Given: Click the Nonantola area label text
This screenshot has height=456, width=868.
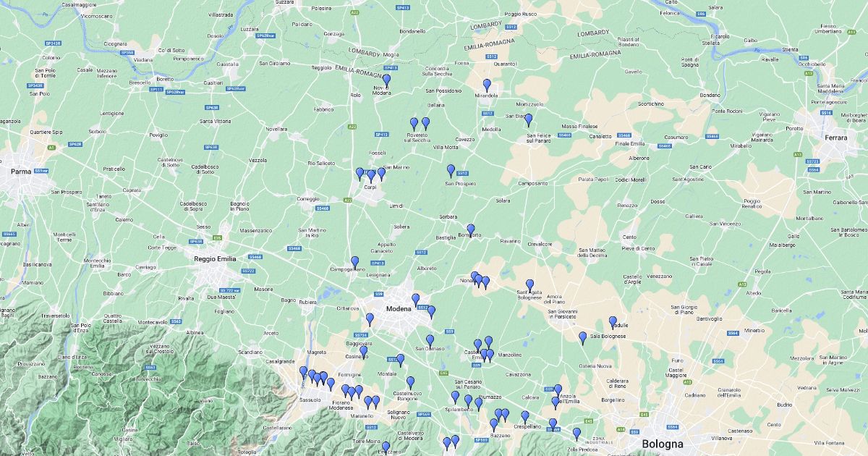Looking at the screenshot, I should 469,281.
